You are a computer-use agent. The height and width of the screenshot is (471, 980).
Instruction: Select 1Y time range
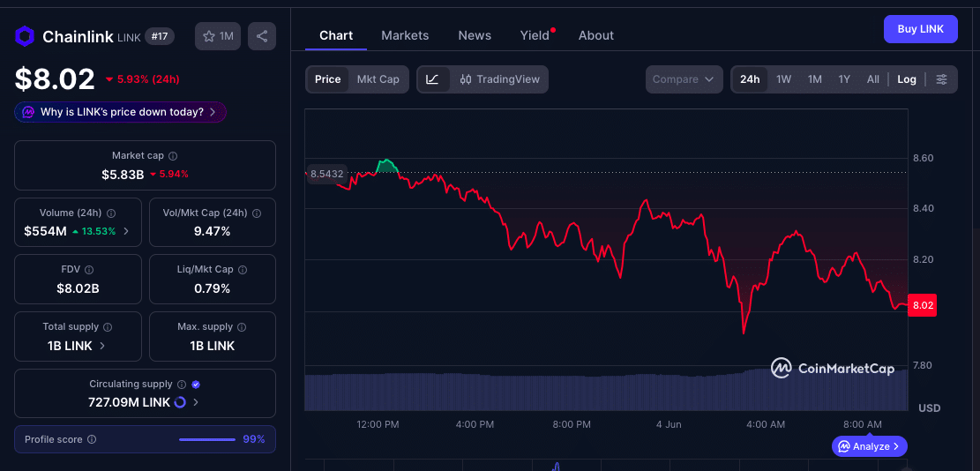[x=844, y=79]
